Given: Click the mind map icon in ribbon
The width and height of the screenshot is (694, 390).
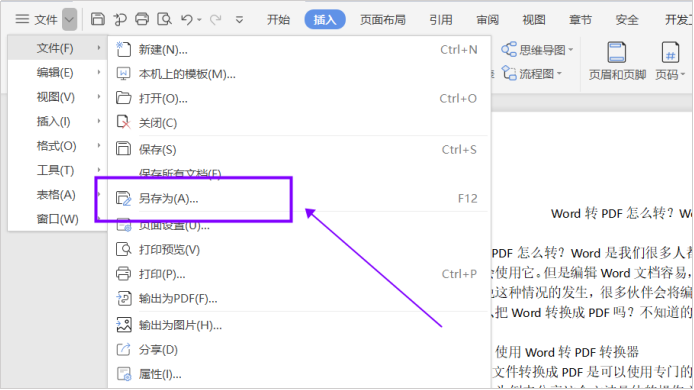Looking at the screenshot, I should (509, 49).
